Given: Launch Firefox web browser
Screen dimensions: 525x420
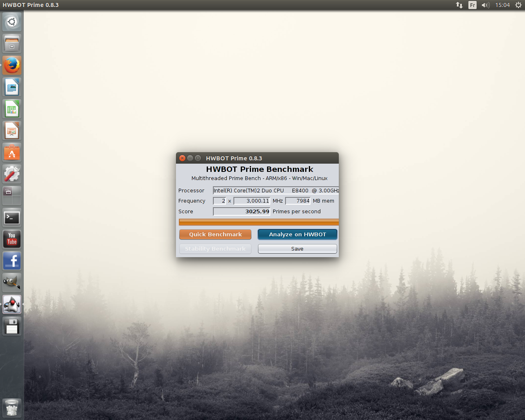Looking at the screenshot, I should click(12, 65).
